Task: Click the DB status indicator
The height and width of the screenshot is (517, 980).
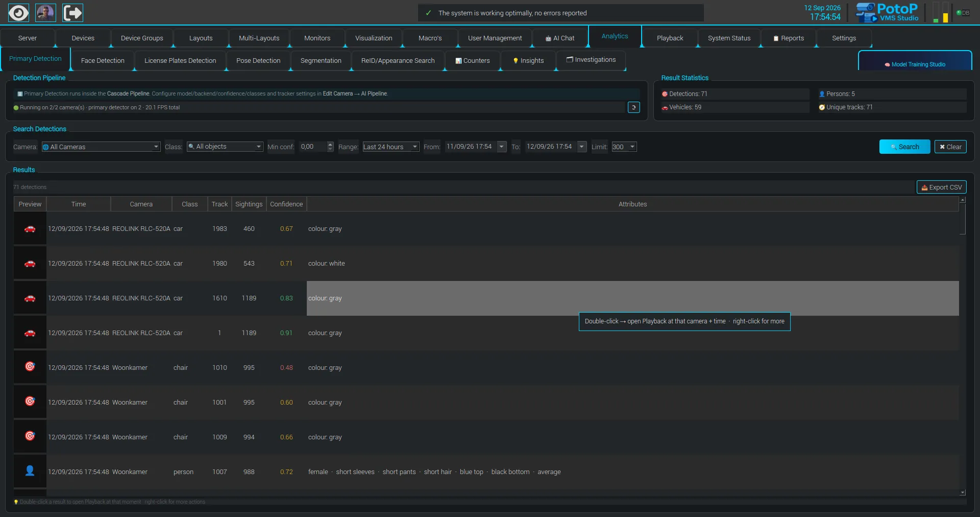Action: (963, 13)
